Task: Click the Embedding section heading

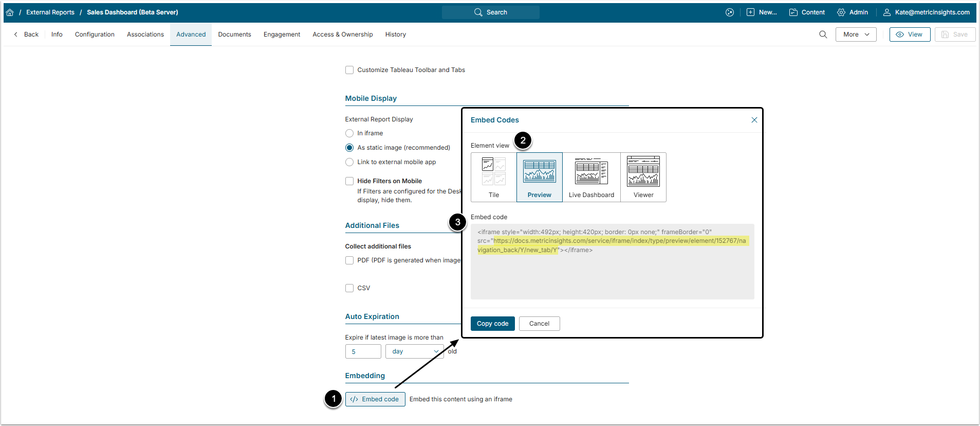Action: click(365, 376)
